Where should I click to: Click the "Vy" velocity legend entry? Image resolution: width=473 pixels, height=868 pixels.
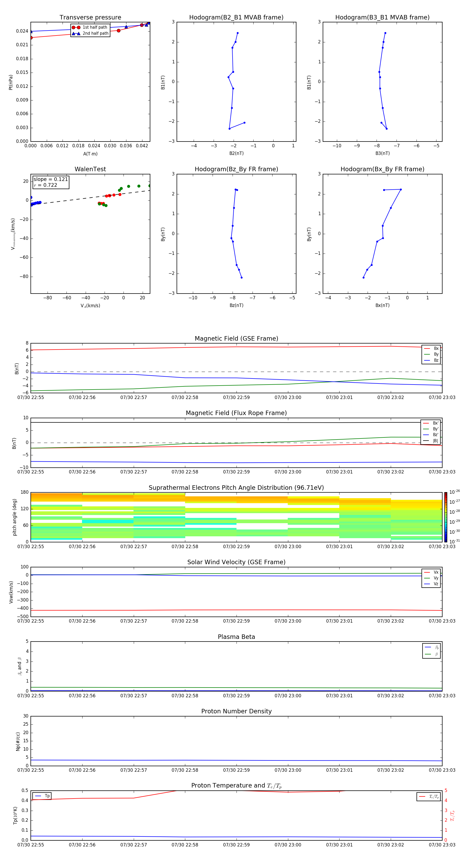tap(431, 578)
